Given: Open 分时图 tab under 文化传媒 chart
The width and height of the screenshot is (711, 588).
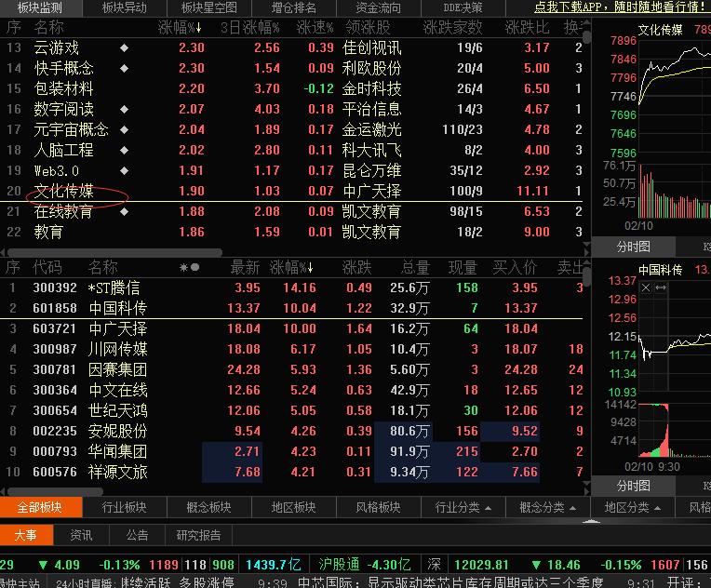Looking at the screenshot, I should point(634,247).
